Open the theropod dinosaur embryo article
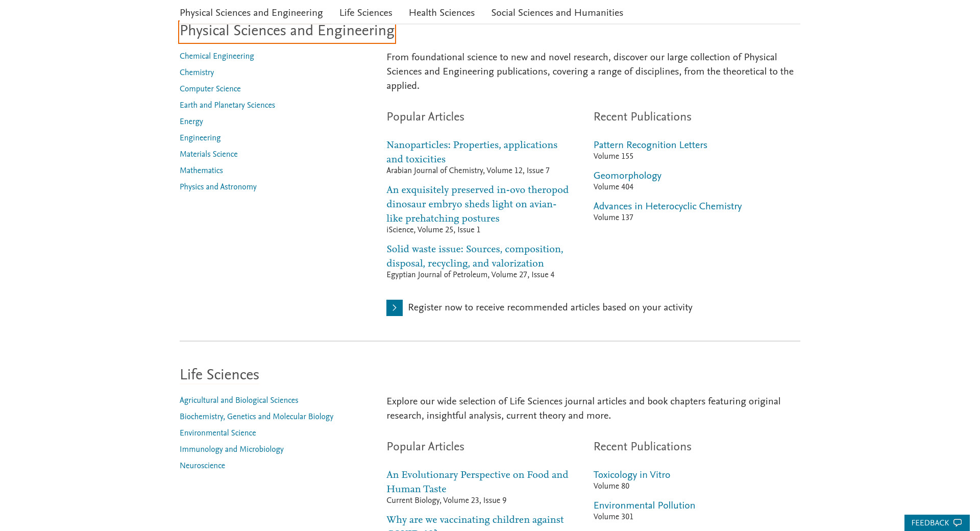Viewport: 980px width, 531px height. pos(477,204)
